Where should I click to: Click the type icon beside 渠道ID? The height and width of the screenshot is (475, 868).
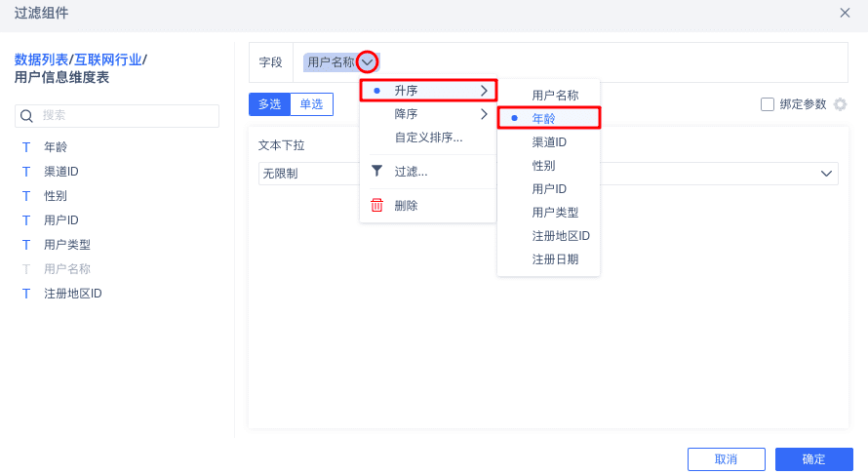point(26,172)
